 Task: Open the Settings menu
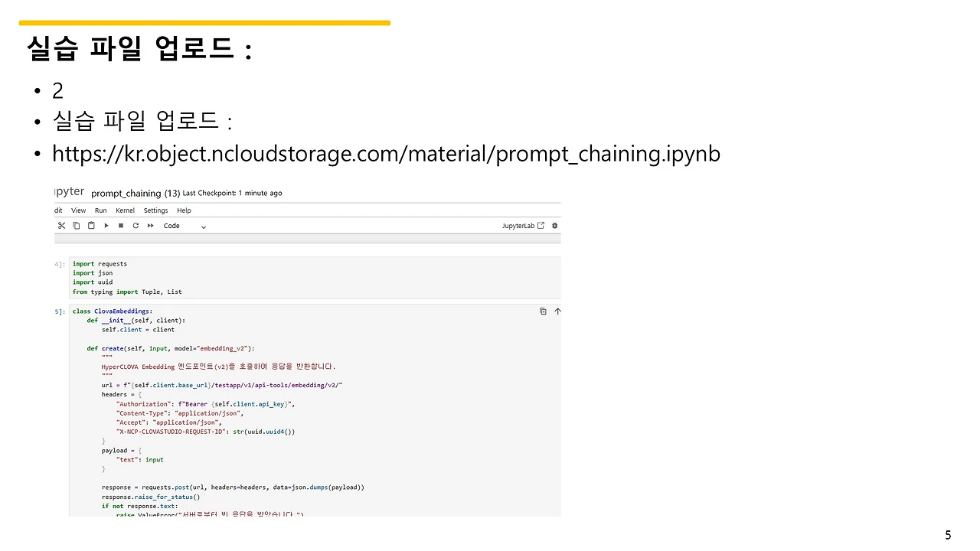pyautogui.click(x=155, y=210)
